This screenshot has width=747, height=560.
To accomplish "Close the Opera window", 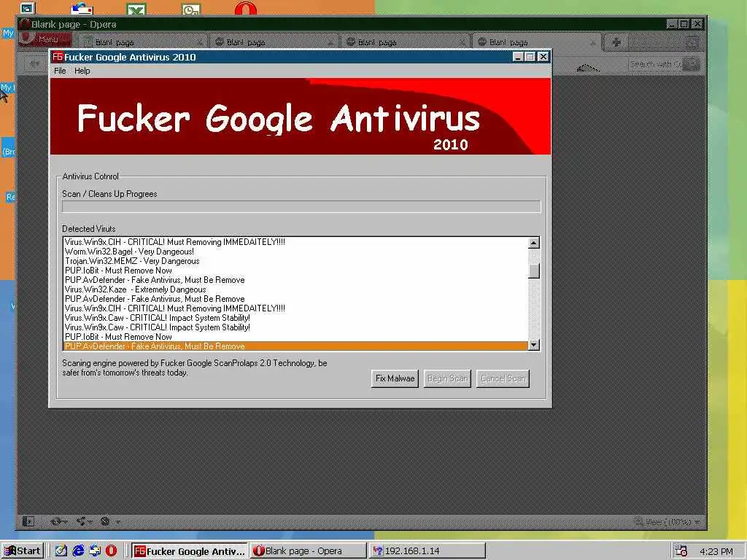I will [x=697, y=24].
